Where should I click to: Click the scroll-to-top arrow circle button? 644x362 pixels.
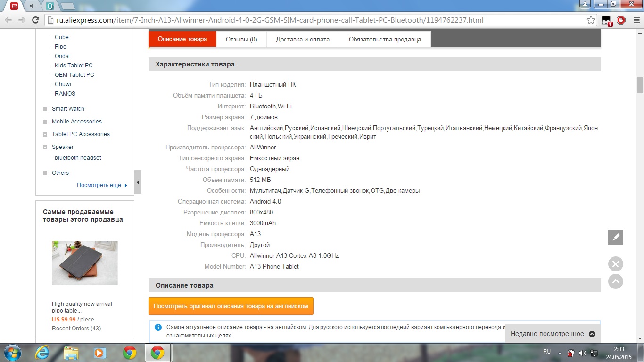[615, 281]
